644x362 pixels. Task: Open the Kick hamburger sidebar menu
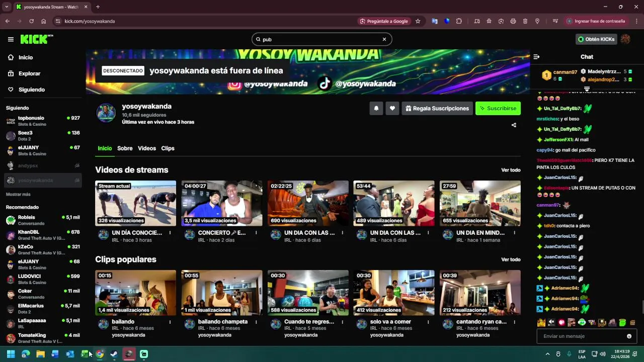(x=11, y=39)
